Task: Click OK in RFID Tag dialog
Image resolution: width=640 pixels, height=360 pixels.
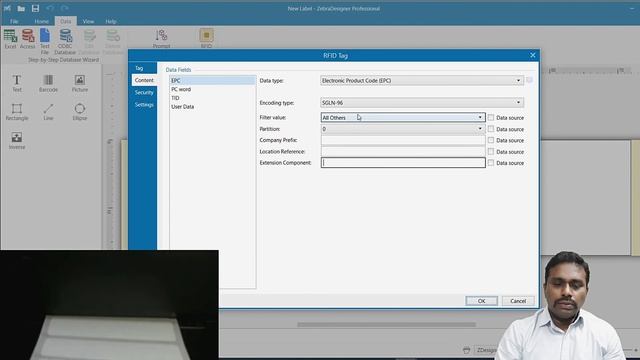Action: 481,301
